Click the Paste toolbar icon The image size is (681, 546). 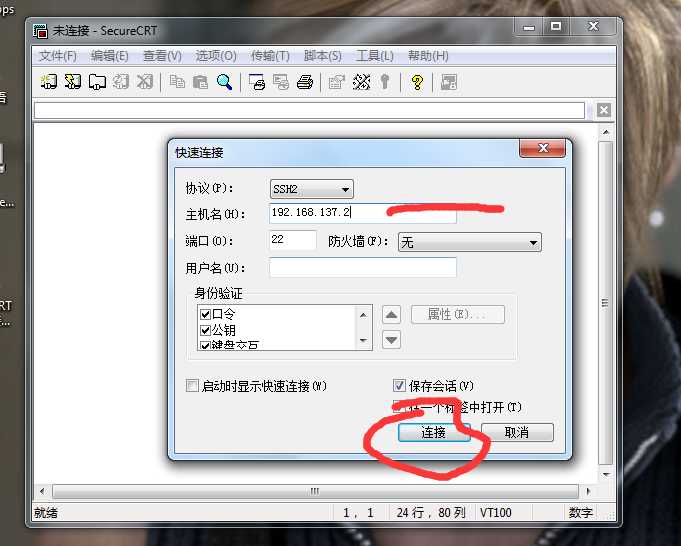tap(200, 82)
